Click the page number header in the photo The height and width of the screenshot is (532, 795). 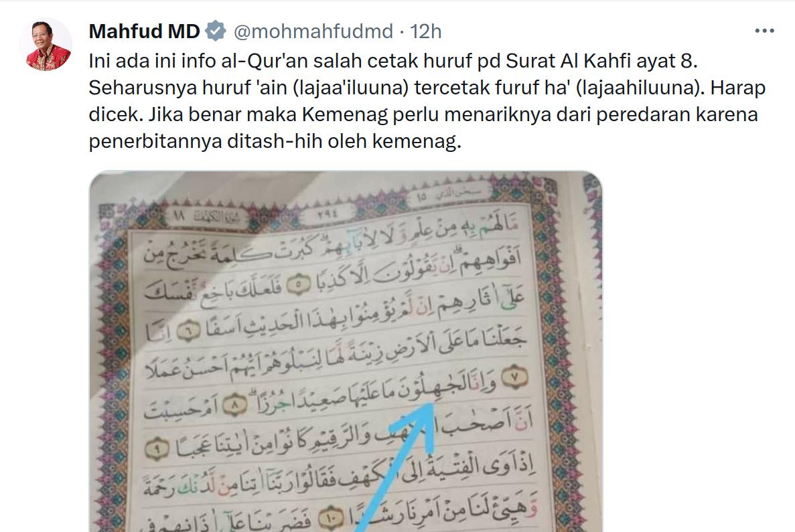328,214
